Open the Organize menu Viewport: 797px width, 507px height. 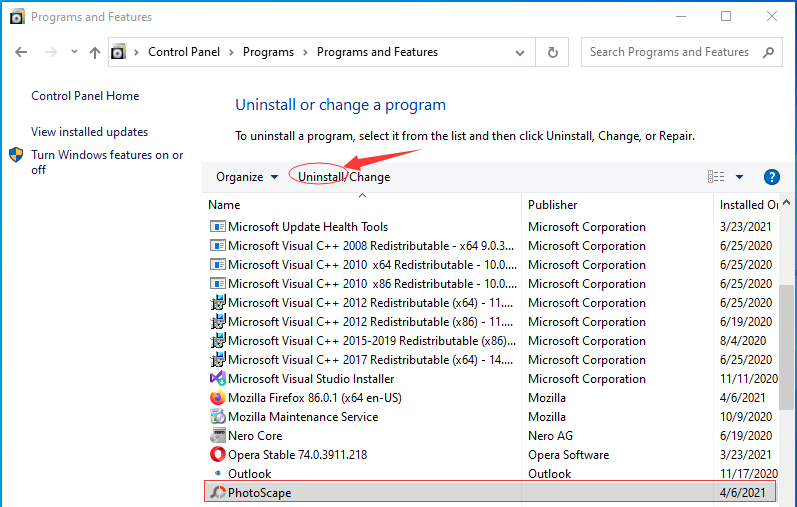247,177
